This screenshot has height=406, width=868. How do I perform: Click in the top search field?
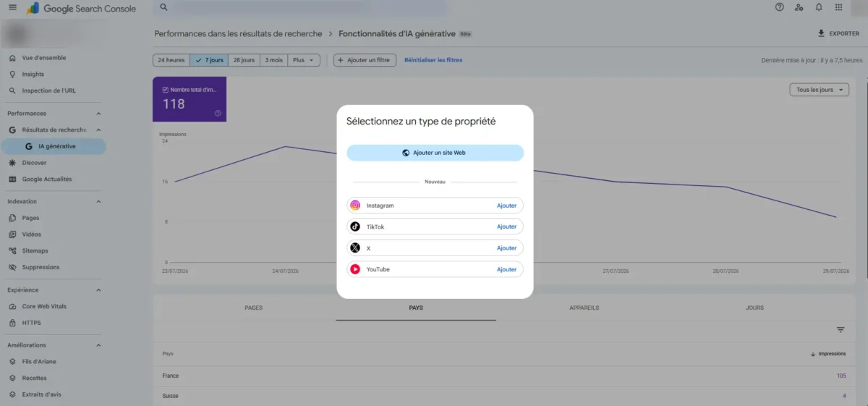point(311,7)
